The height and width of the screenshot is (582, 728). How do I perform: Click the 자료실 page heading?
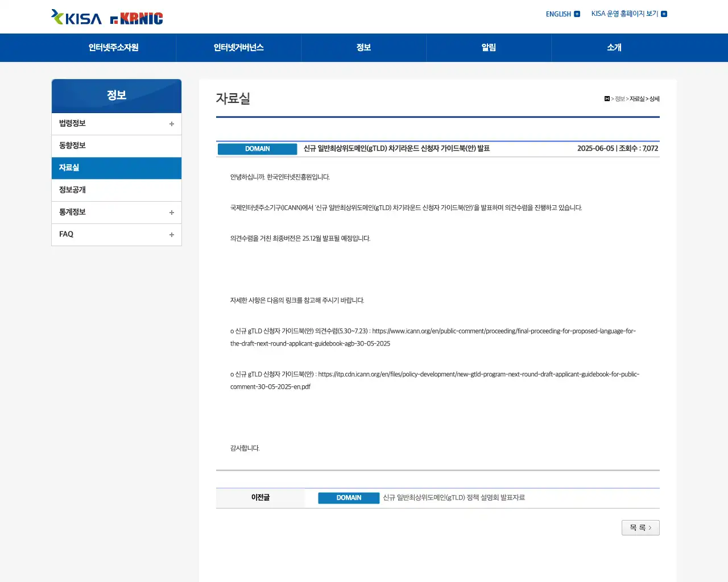point(233,98)
